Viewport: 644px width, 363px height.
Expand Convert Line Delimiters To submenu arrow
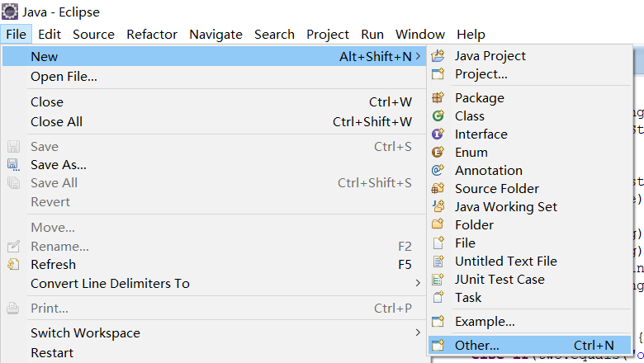tap(418, 283)
